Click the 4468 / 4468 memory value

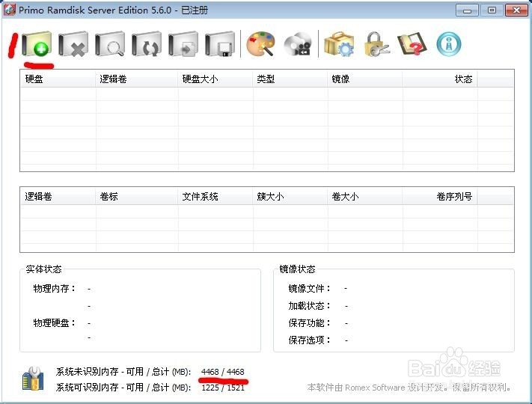(x=222, y=372)
